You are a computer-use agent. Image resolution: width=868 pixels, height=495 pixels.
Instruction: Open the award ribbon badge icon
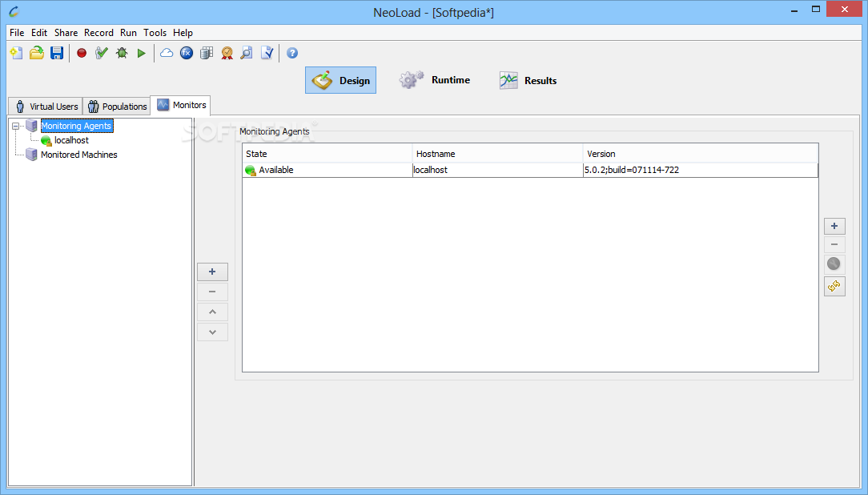click(x=227, y=53)
